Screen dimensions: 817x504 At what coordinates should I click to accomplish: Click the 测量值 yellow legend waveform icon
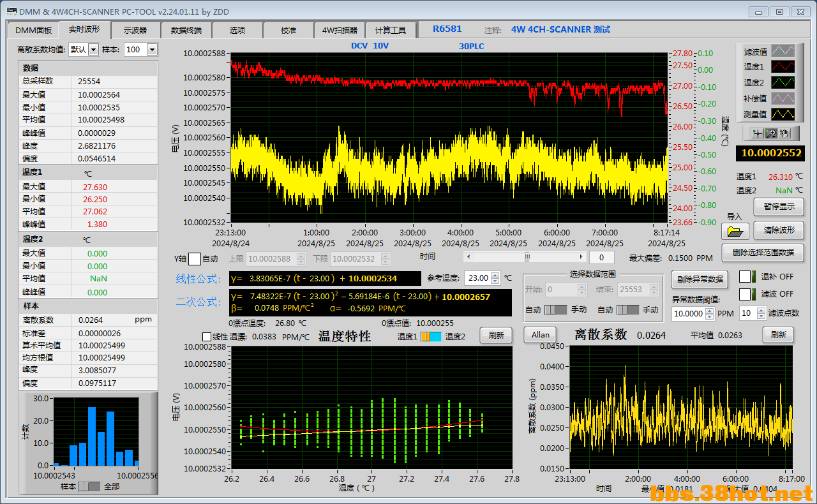click(783, 114)
